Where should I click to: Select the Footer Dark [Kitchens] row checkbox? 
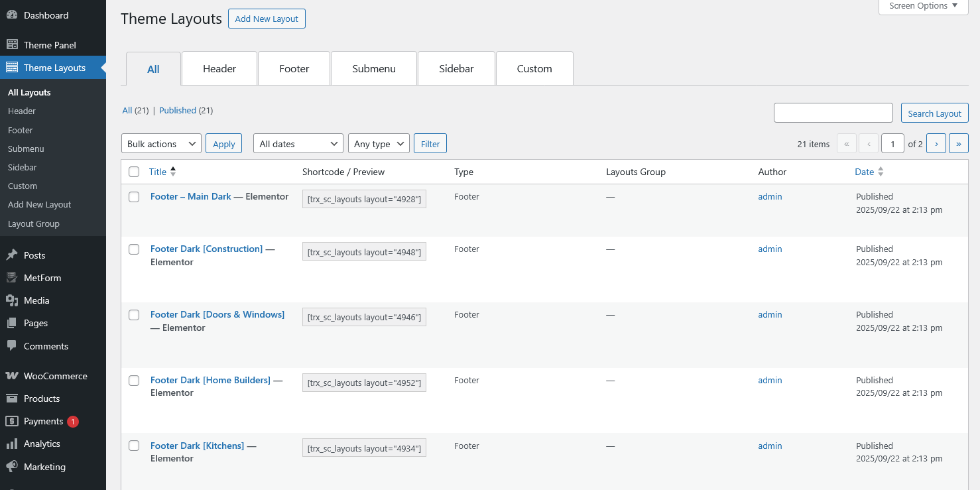(x=134, y=446)
